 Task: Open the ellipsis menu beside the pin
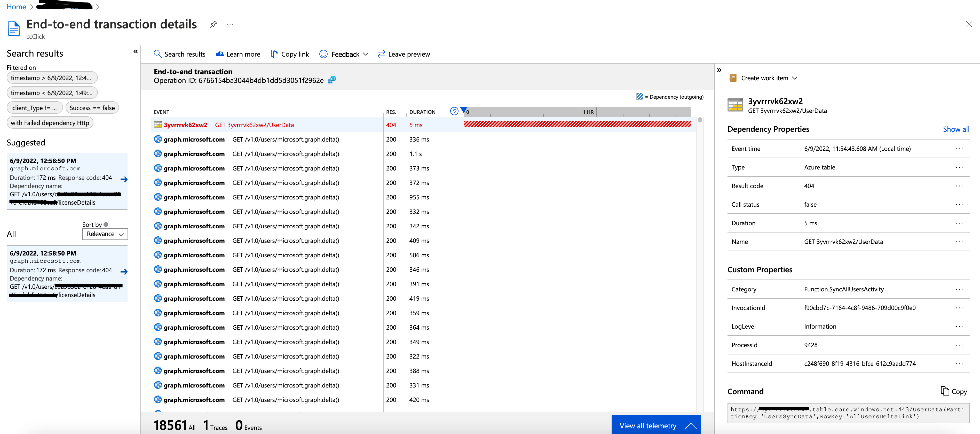230,24
